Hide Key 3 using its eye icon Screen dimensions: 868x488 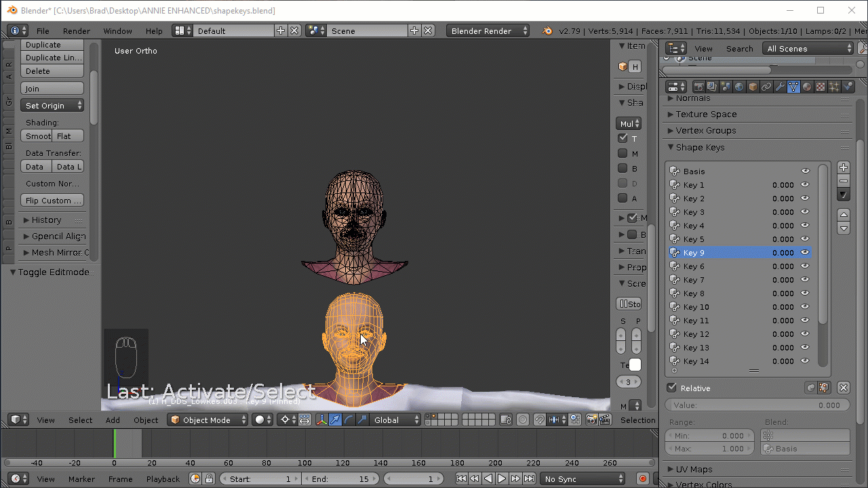click(805, 212)
